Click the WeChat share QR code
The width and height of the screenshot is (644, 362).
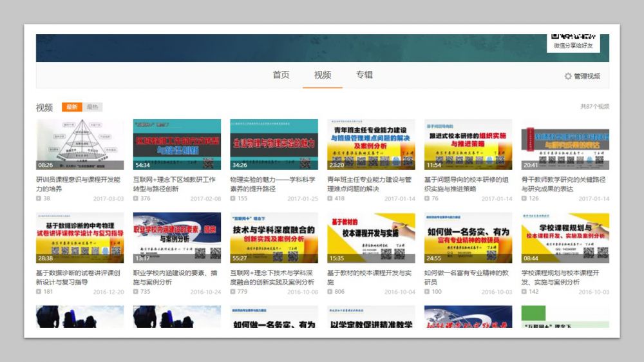click(573, 37)
